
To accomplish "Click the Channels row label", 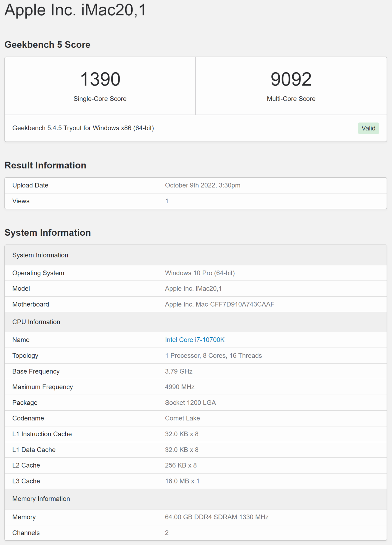I will 26,533.
